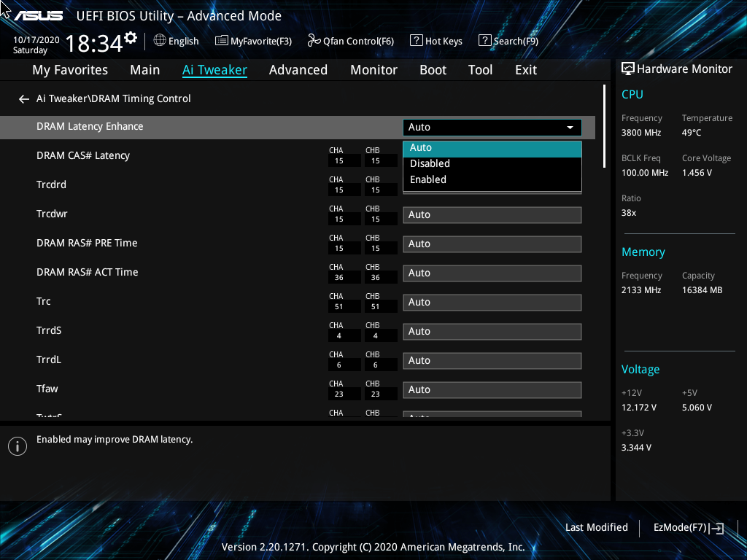Click the Search(F9) question mark icon
The image size is (747, 560).
click(x=484, y=41)
